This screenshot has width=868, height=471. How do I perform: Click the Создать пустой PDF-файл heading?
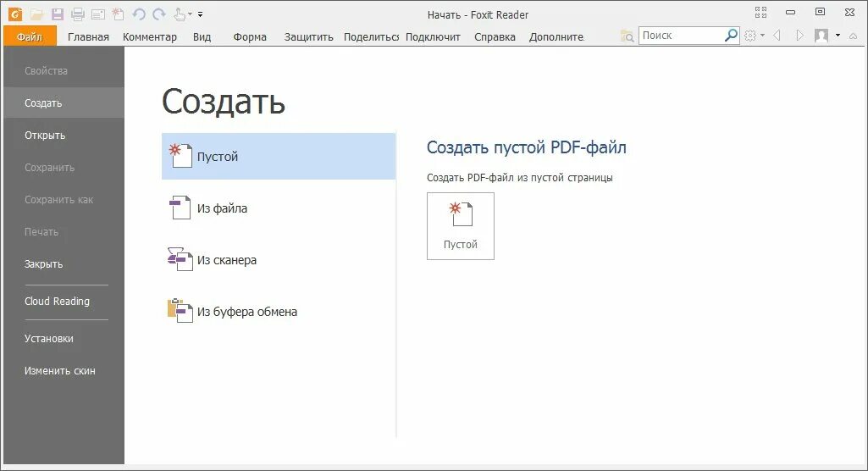pyautogui.click(x=527, y=147)
